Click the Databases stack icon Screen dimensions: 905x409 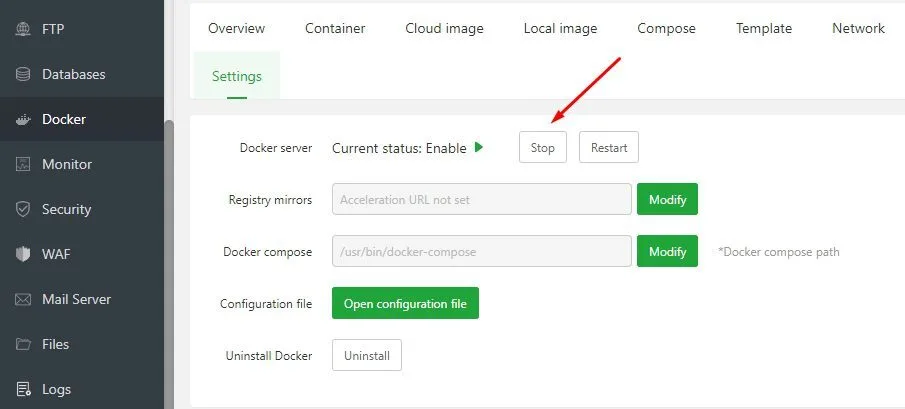pos(23,74)
